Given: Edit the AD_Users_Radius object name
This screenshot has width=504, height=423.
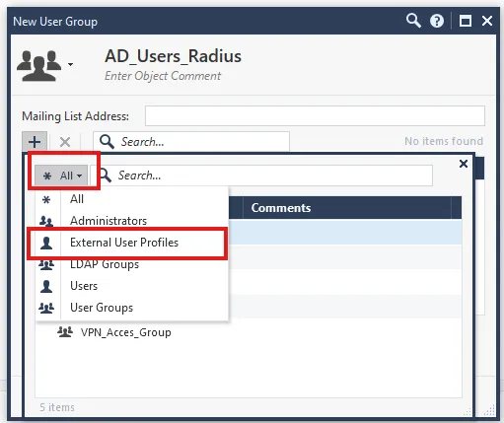Looking at the screenshot, I should [x=173, y=56].
